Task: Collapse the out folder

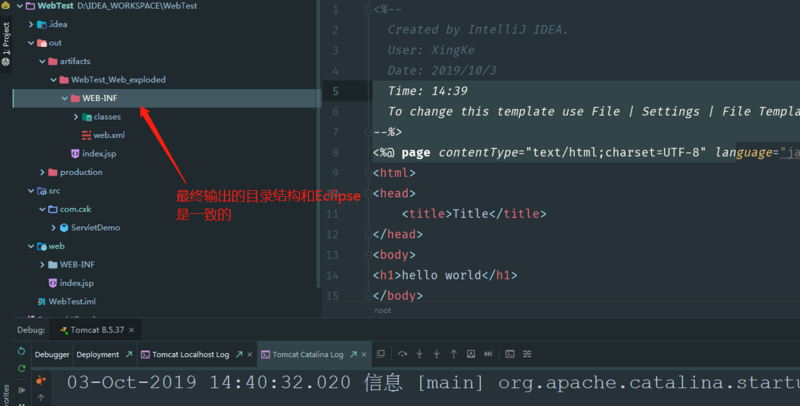Action: point(31,43)
